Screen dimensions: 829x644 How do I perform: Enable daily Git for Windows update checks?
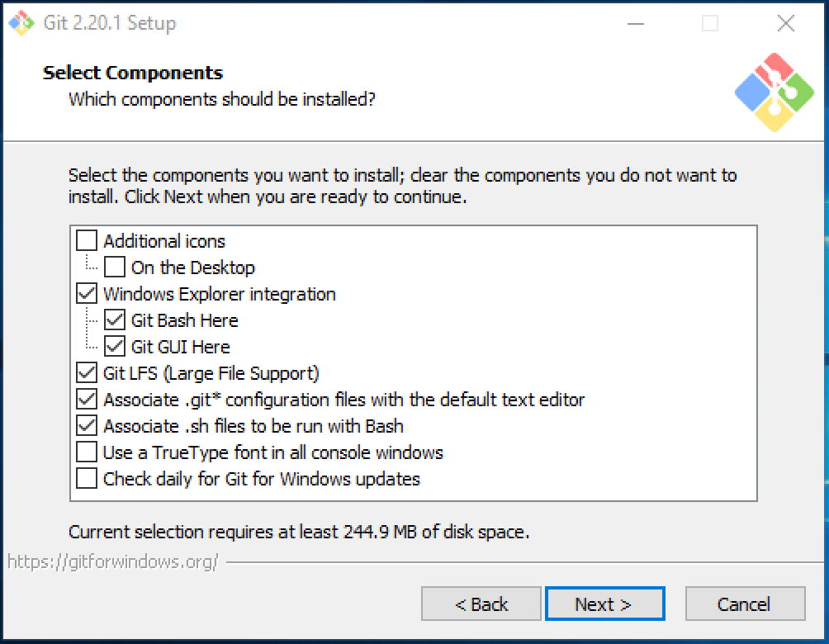point(87,478)
